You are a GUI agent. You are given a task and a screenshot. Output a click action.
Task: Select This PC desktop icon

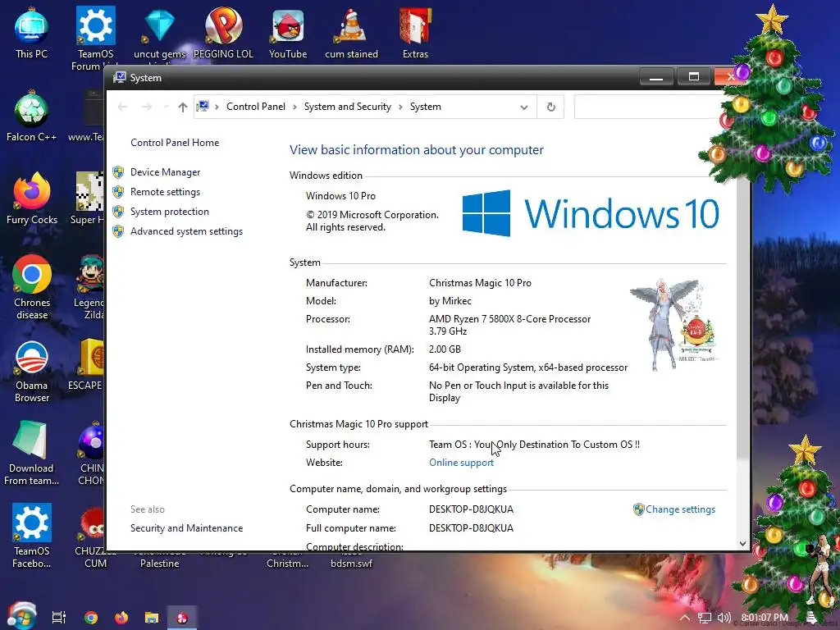[32, 33]
